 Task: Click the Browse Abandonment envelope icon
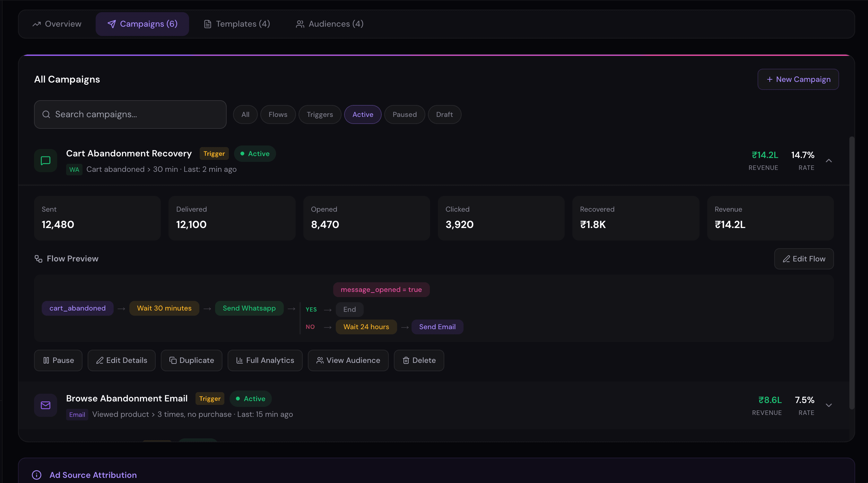[46, 406]
